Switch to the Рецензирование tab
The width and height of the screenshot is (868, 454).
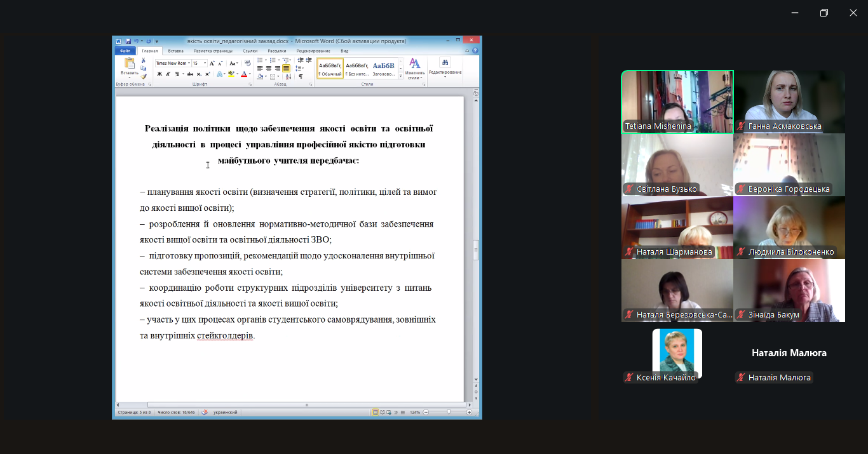313,51
